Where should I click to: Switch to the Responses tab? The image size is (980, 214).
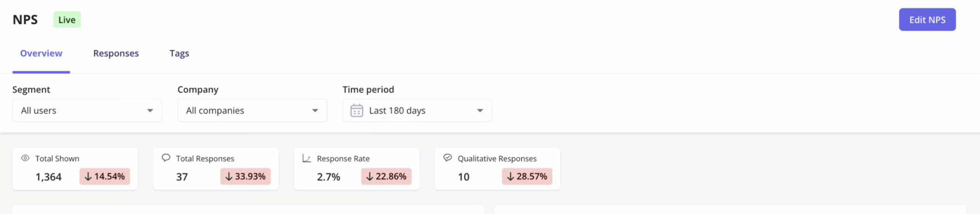coord(116,53)
